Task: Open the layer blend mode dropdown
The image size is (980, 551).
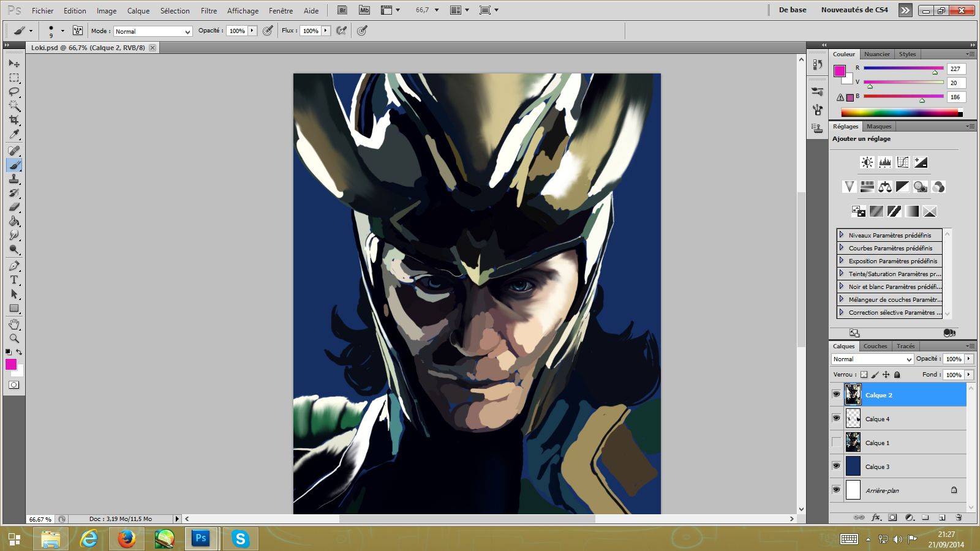Action: 872,359
